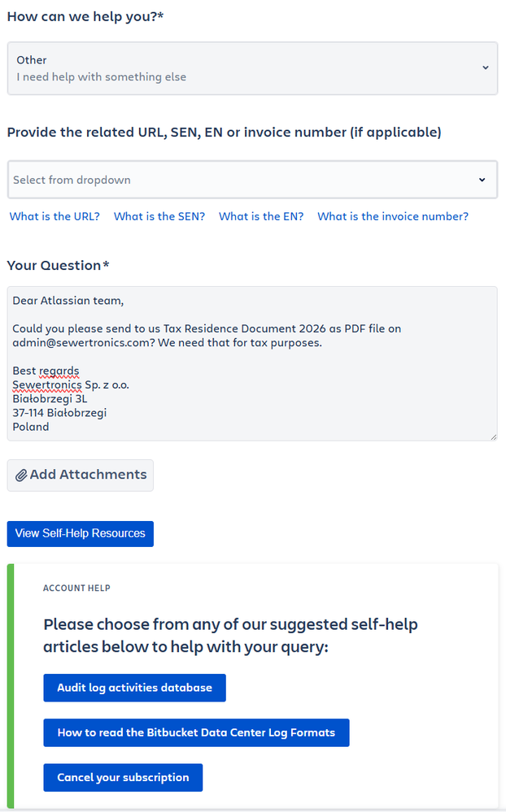
Task: Click the "Dear Atlassian team," greeting line
Action: point(68,301)
